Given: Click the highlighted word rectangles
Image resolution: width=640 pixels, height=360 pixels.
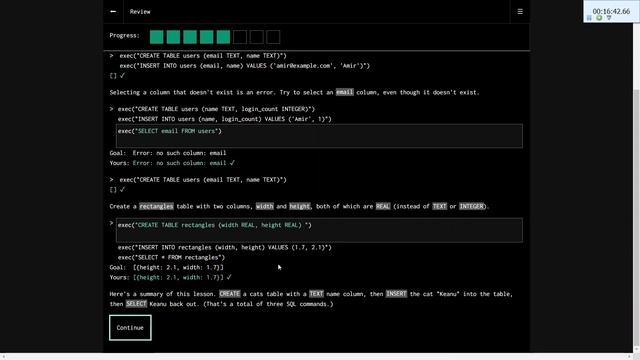Looking at the screenshot, I should [156, 206].
